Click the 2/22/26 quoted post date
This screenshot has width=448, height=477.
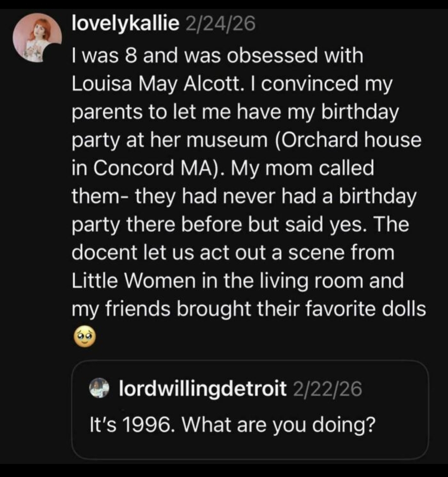click(327, 389)
